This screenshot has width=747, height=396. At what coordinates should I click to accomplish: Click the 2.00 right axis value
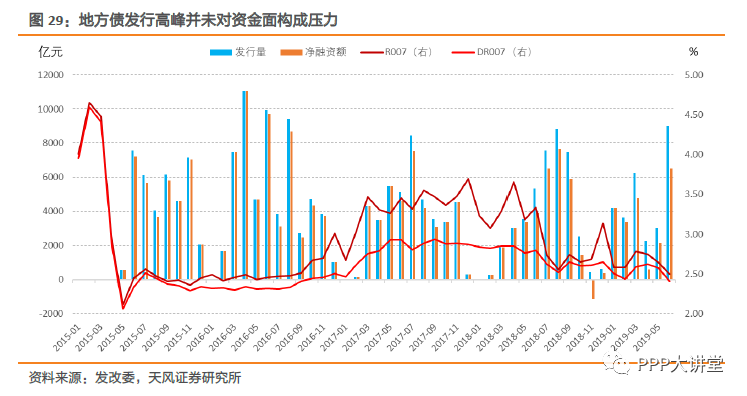(x=694, y=314)
